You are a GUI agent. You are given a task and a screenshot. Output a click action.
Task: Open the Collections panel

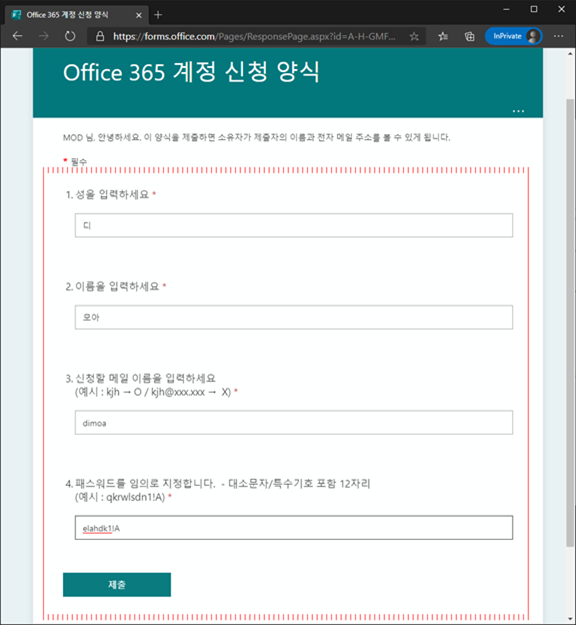(470, 37)
